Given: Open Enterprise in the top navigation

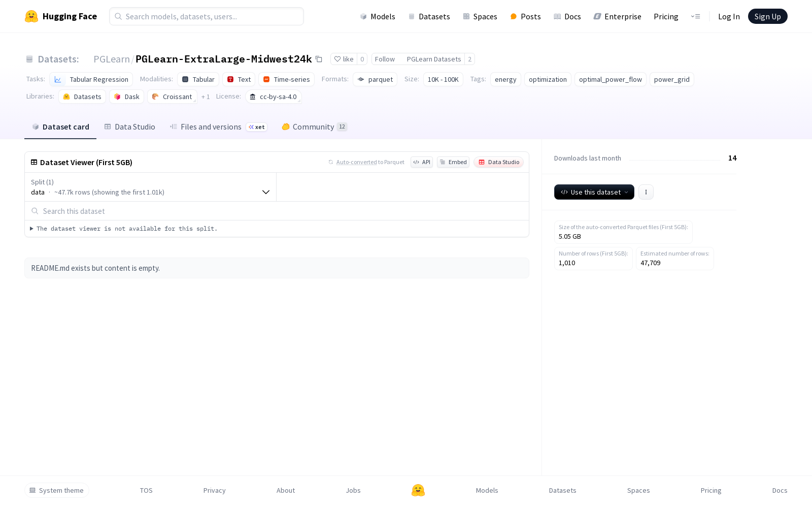Looking at the screenshot, I should click(x=618, y=16).
